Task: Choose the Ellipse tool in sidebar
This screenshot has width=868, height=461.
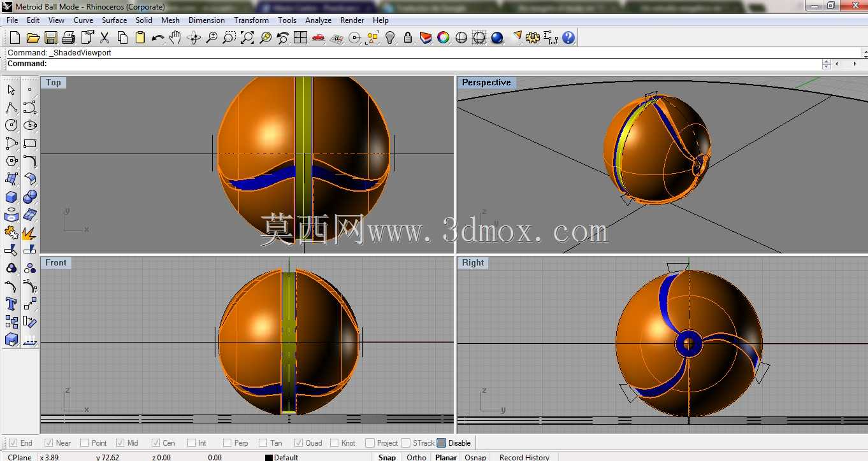Action: pos(29,125)
